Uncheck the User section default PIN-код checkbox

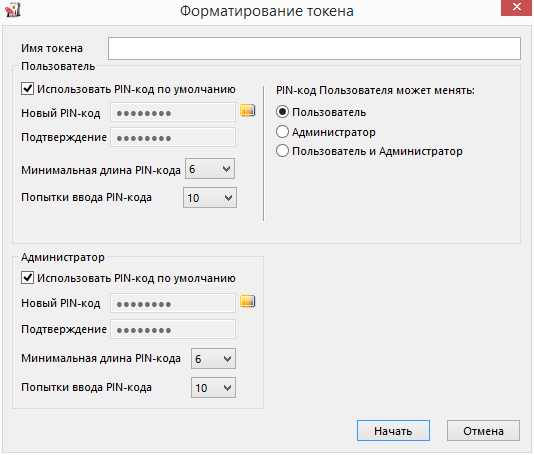[x=27, y=89]
